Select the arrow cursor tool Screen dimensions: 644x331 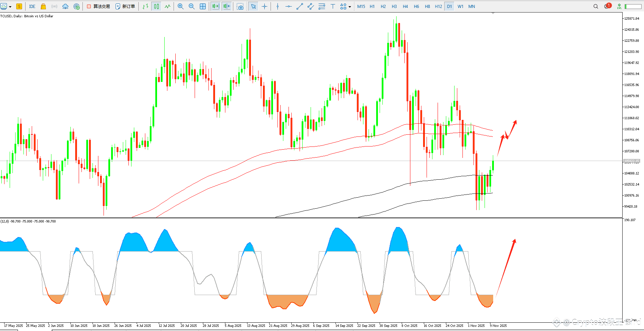(x=254, y=6)
